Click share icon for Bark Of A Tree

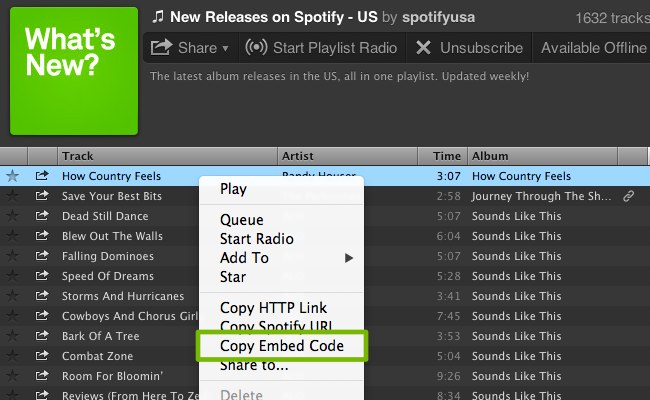(42, 335)
